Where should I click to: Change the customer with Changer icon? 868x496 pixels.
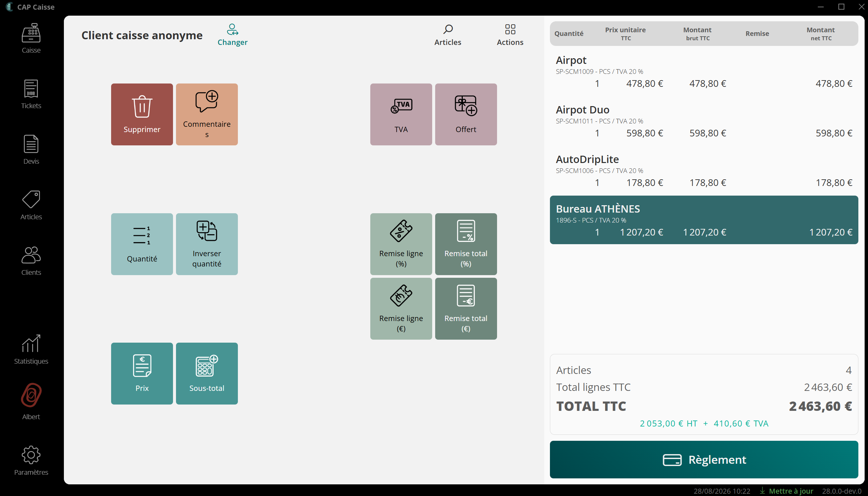click(x=233, y=35)
